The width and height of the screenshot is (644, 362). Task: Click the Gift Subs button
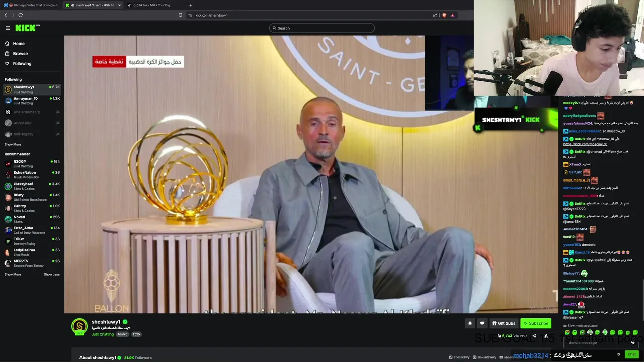pos(504,323)
